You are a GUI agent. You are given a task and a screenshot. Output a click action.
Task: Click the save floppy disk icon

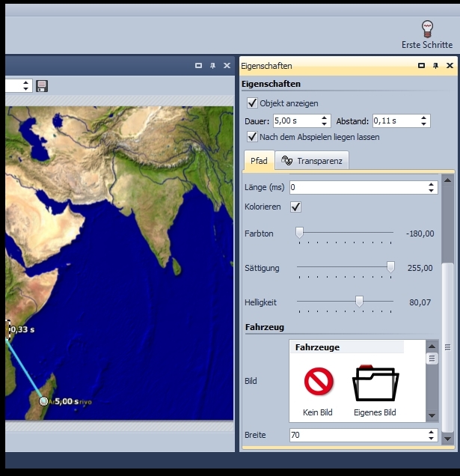[x=42, y=86]
